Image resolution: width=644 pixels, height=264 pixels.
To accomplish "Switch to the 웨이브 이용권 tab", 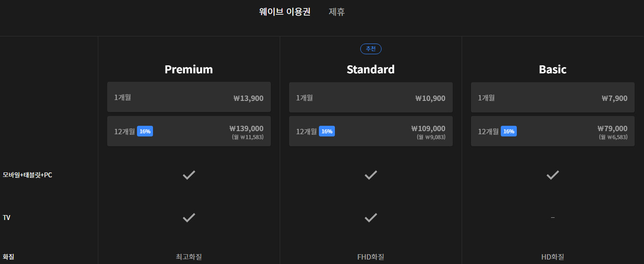I will (x=285, y=12).
